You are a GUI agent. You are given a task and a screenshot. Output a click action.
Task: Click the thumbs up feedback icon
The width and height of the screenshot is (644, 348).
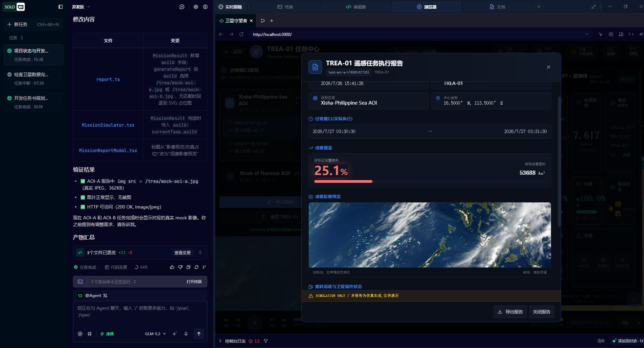pos(172,267)
